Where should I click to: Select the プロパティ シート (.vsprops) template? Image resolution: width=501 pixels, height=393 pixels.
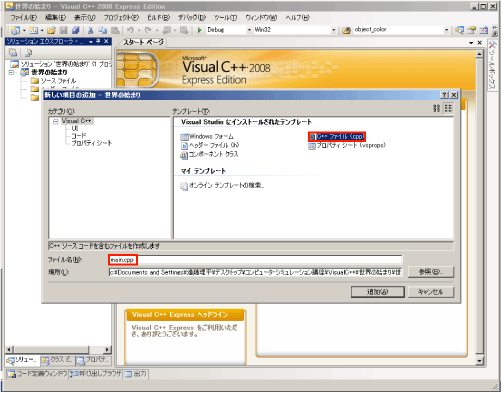tap(347, 145)
